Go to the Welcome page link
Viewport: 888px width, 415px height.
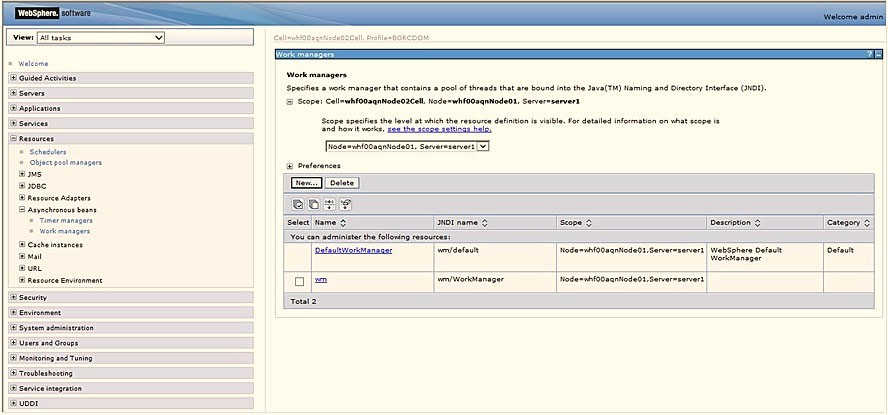point(33,64)
